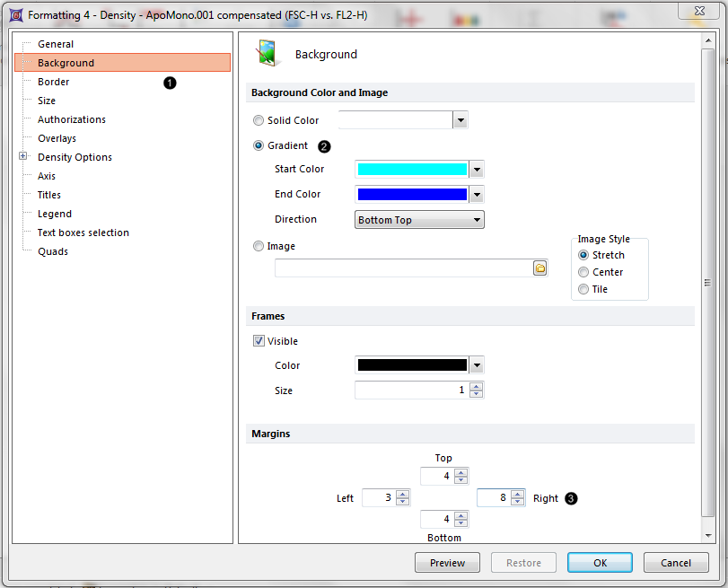Click the black frame Color swatch
This screenshot has width=728, height=588.
412,365
